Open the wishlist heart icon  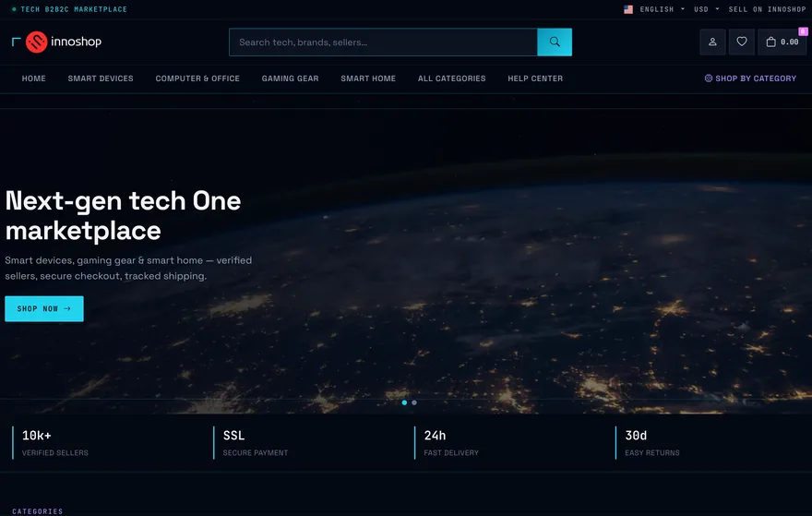coord(742,42)
